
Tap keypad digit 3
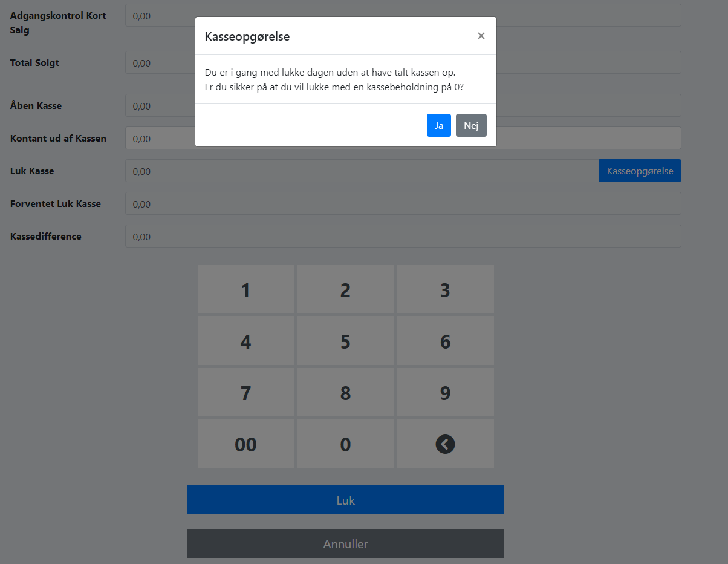click(446, 290)
